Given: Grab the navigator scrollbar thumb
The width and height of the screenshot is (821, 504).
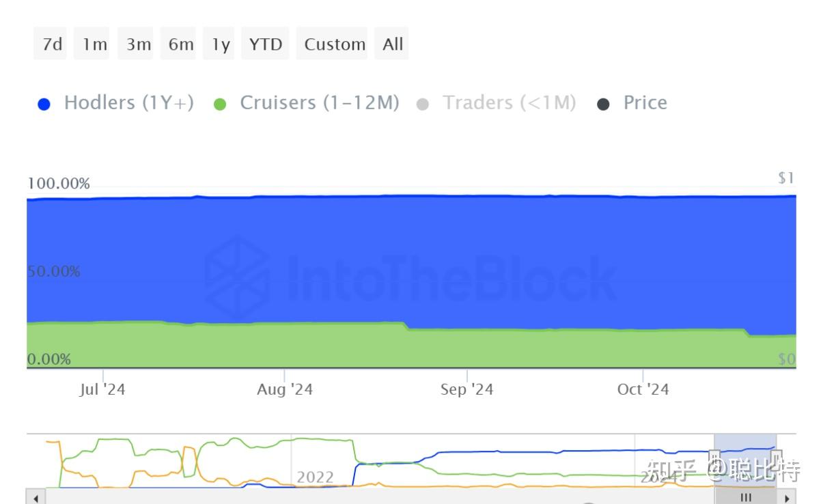Looking at the screenshot, I should pyautogui.click(x=746, y=496).
